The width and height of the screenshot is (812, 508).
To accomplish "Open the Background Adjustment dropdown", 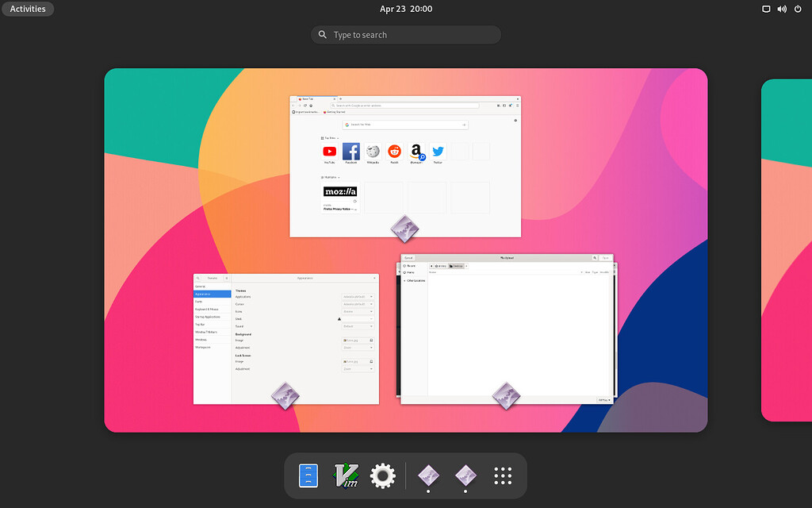I will pyautogui.click(x=358, y=348).
